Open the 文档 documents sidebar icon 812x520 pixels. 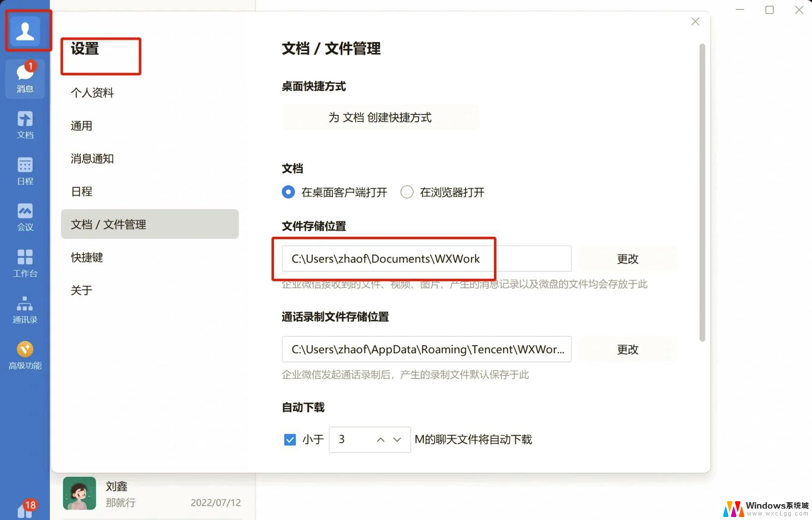25,125
